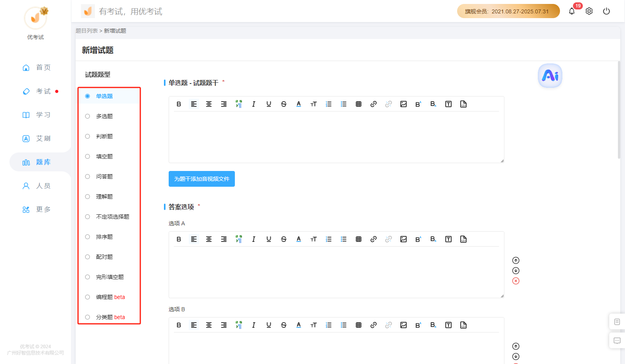Open 题库 in sidebar

[x=36, y=162]
